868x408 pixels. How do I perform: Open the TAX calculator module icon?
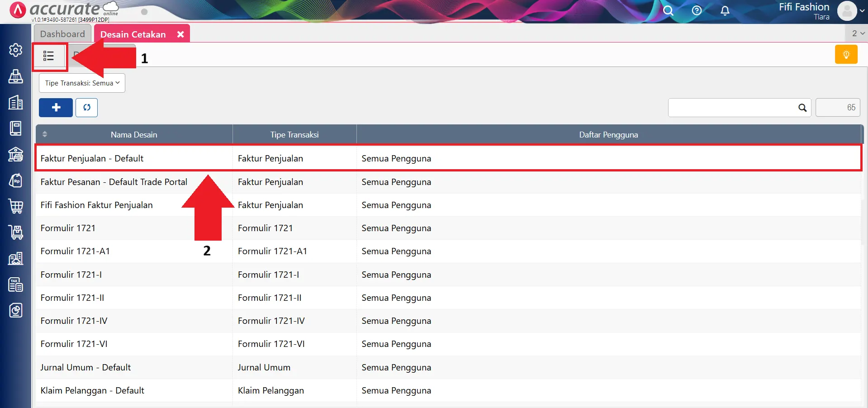(16, 285)
